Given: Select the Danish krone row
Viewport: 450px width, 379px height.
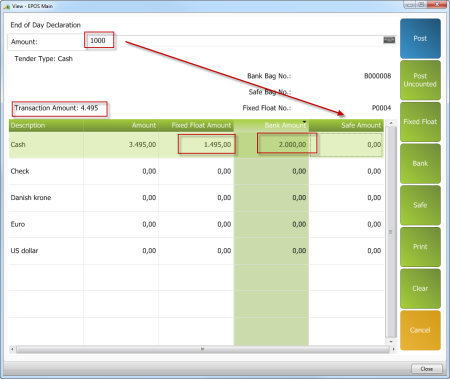Looking at the screenshot, I should (196, 198).
